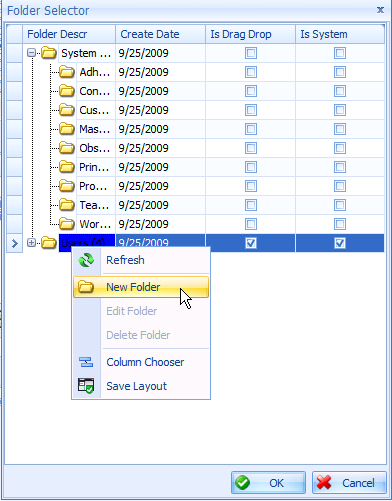The image size is (392, 501).
Task: Uncheck Is System for Users (4)
Action: pyautogui.click(x=340, y=243)
